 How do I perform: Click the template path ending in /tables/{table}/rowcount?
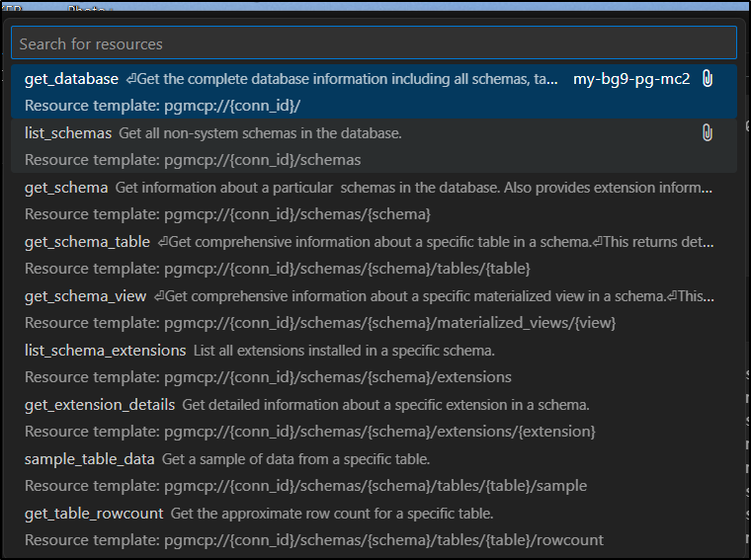pyautogui.click(x=313, y=540)
